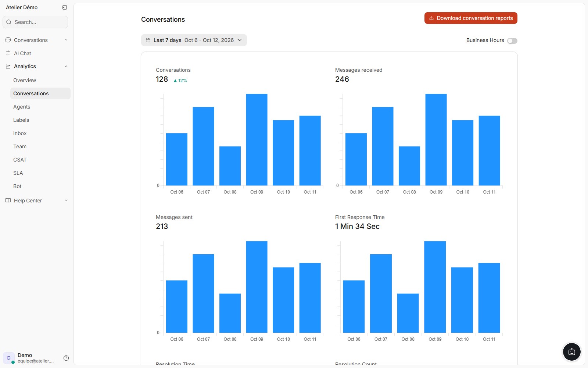Expand the Conversations sidebar section chevron
The image size is (588, 368).
(x=66, y=40)
